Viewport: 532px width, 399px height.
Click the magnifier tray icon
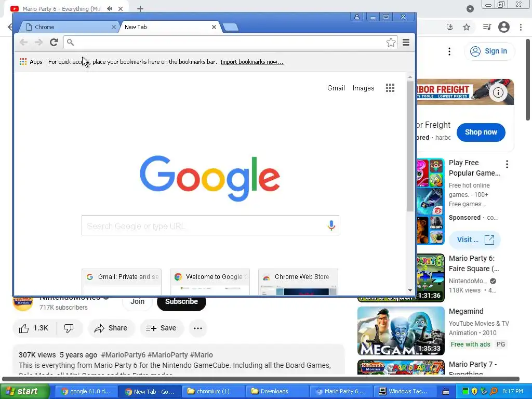pyautogui.click(x=494, y=391)
